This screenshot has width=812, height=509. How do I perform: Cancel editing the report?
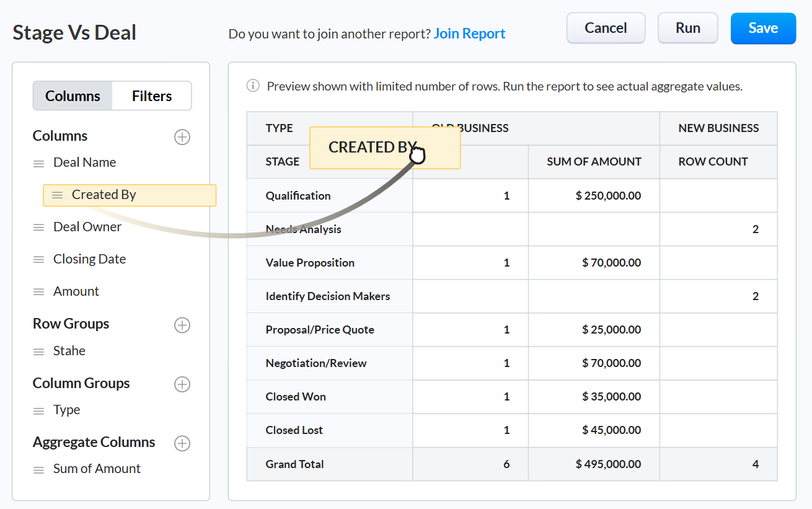pyautogui.click(x=606, y=28)
